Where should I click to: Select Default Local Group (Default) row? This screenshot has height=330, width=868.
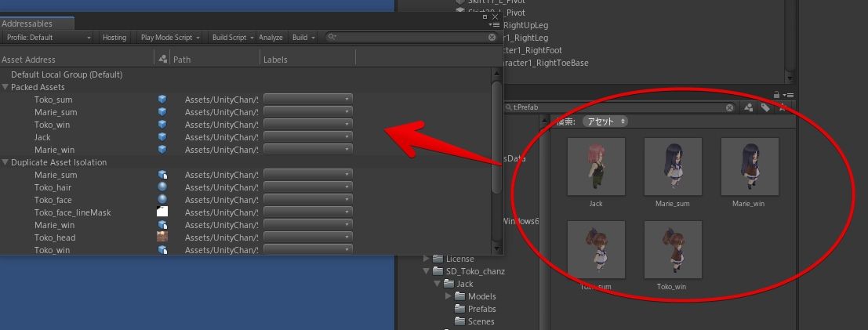pyautogui.click(x=245, y=74)
